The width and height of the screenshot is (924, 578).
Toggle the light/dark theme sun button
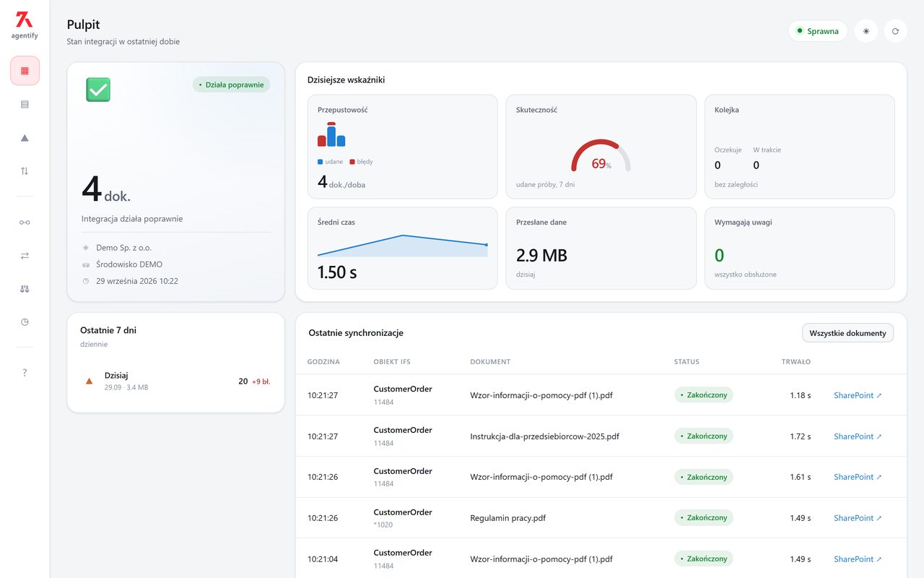tap(866, 31)
